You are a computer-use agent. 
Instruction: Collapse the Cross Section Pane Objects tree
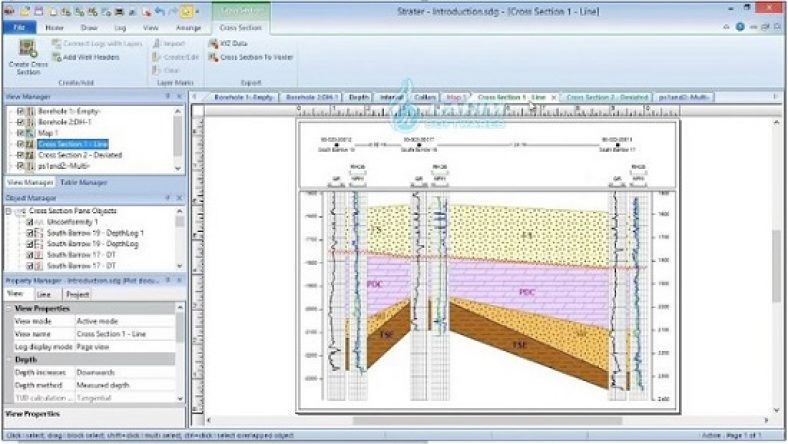coord(9,212)
